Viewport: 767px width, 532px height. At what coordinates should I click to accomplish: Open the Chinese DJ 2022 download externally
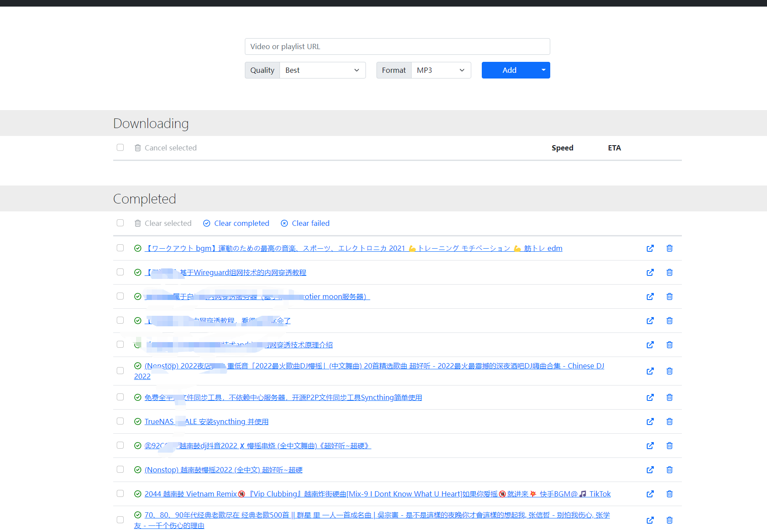(x=650, y=371)
